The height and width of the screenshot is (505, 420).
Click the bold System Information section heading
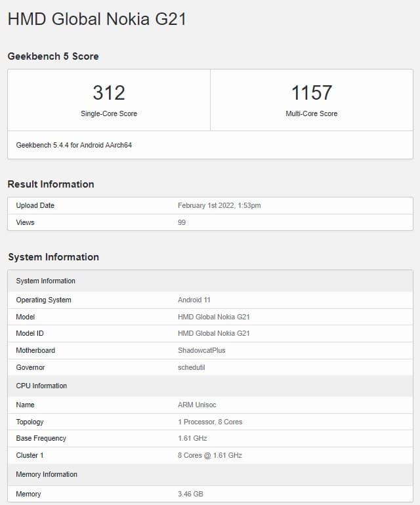53,257
